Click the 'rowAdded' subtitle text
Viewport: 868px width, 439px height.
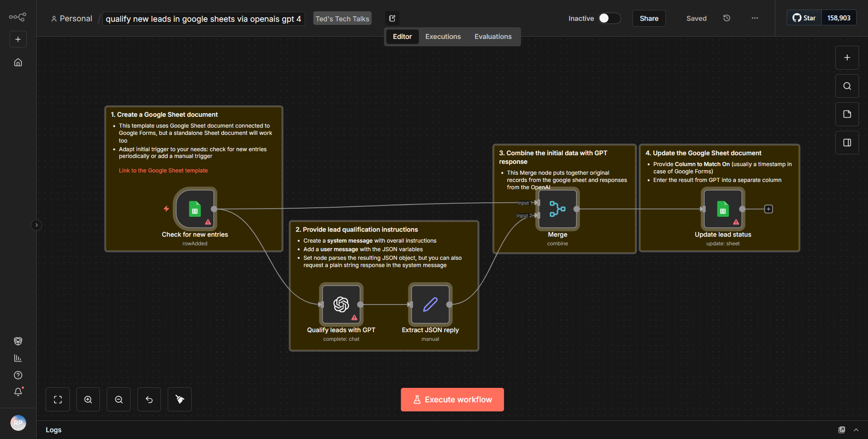tap(195, 243)
